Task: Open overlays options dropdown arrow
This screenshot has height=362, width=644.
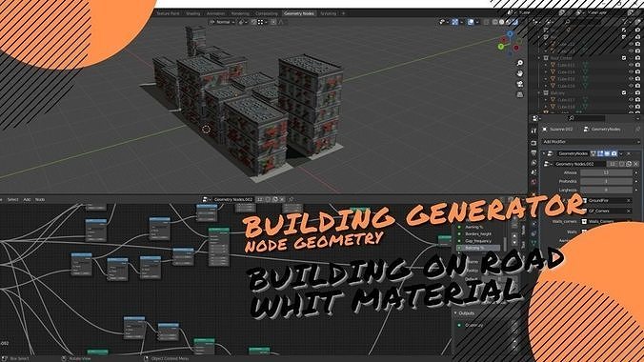Action: coord(476,22)
